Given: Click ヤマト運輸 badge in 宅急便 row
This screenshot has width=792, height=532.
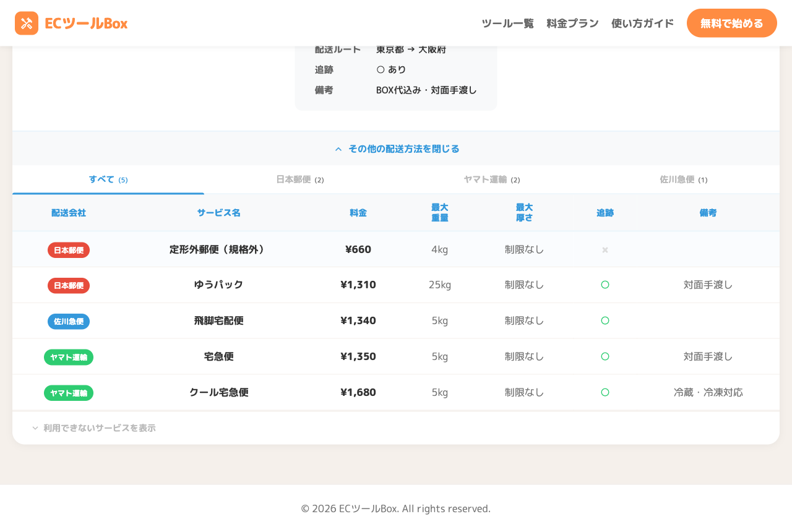Looking at the screenshot, I should (x=69, y=357).
